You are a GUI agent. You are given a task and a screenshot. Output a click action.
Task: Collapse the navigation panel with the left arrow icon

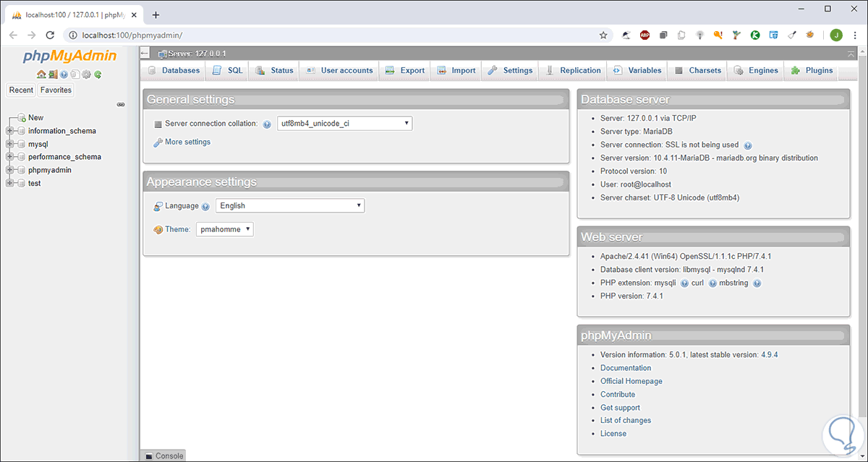[x=145, y=53]
